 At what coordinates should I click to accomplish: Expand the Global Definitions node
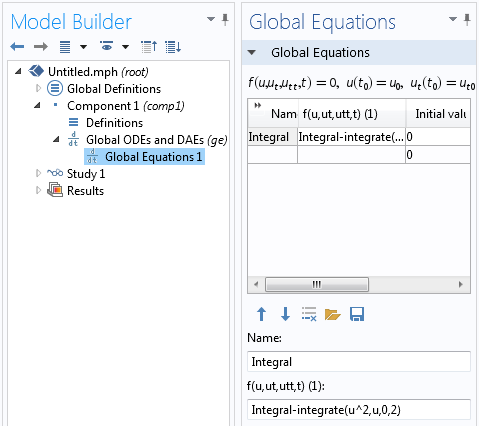(x=38, y=88)
